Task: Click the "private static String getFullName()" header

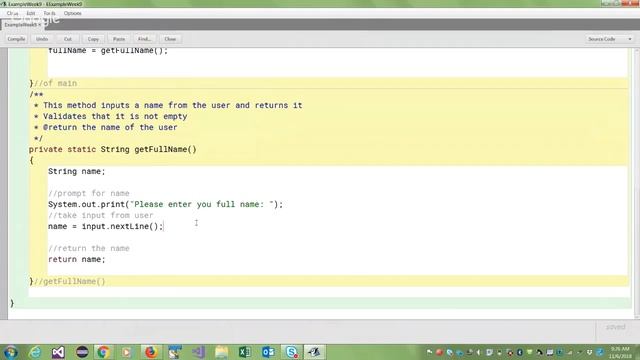Action: [113, 149]
